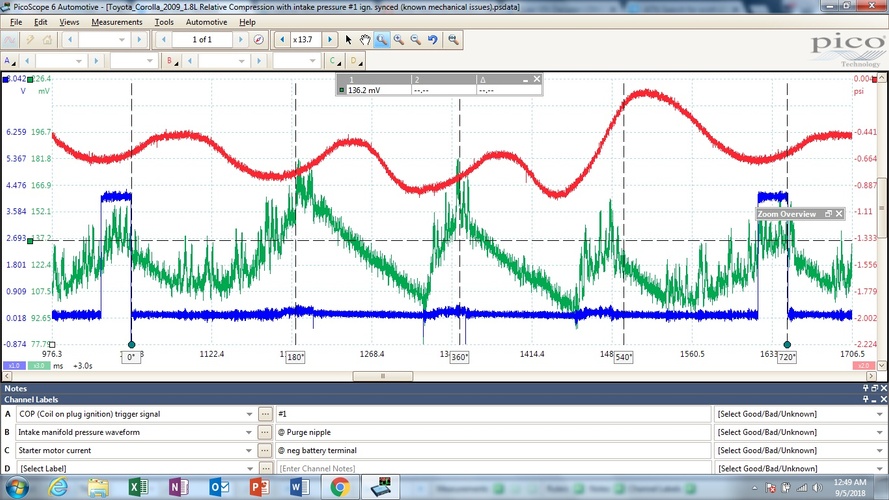Image resolution: width=889 pixels, height=500 pixels.
Task: Open PowerPoint from the taskbar
Action: pos(259,488)
